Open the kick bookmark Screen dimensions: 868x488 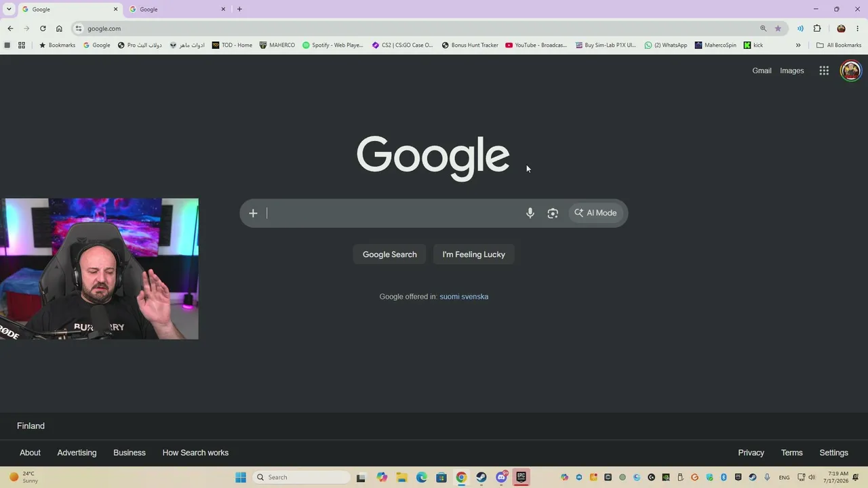point(753,45)
